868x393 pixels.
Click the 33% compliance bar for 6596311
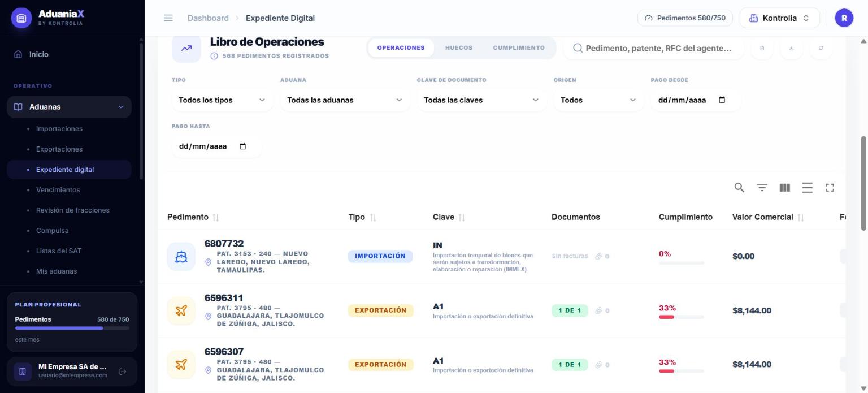tap(682, 317)
